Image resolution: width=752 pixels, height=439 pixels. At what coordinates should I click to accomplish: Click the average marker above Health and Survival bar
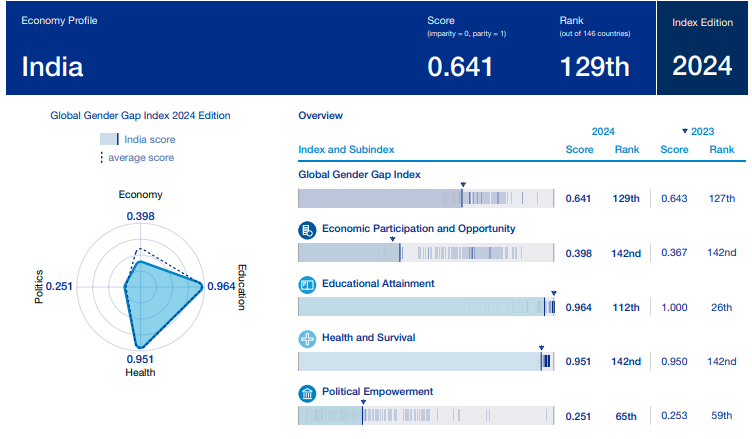541,348
